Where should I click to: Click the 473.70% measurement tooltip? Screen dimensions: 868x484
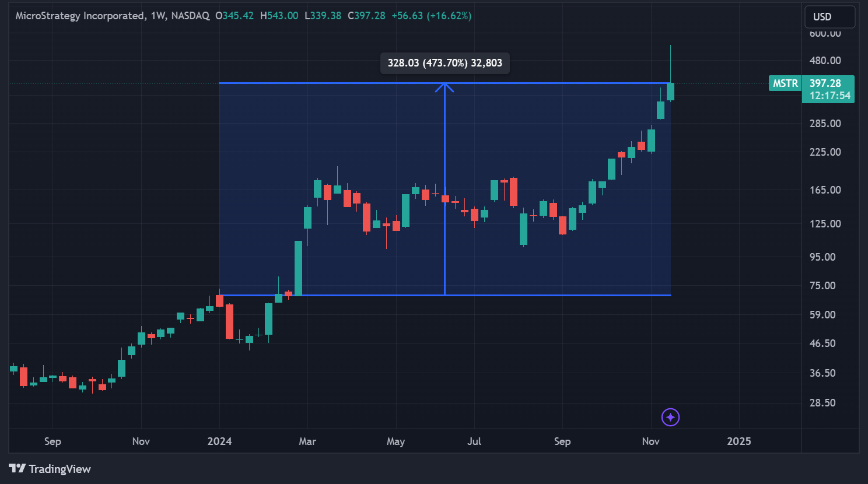coord(444,63)
